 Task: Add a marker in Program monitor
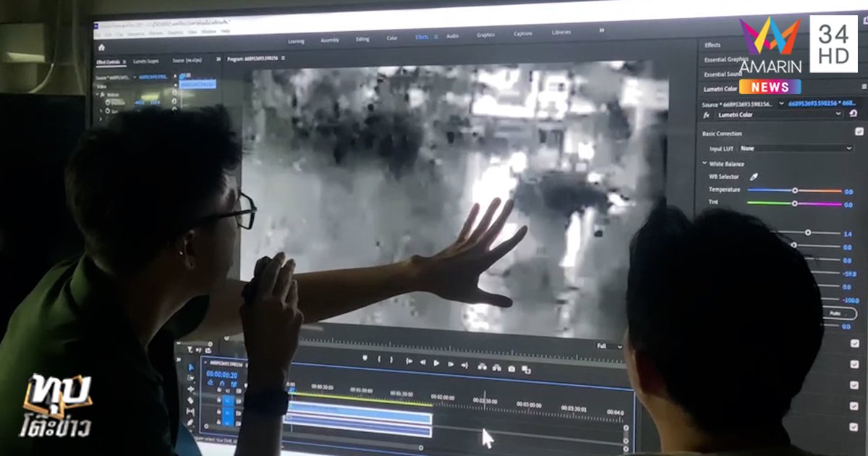click(x=365, y=359)
